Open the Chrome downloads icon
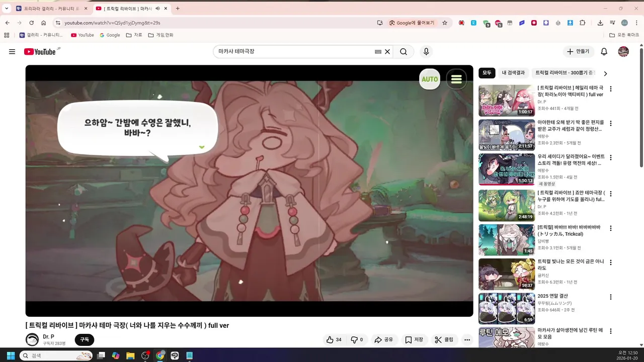Viewport: 644px width, 362px height. pyautogui.click(x=600, y=23)
